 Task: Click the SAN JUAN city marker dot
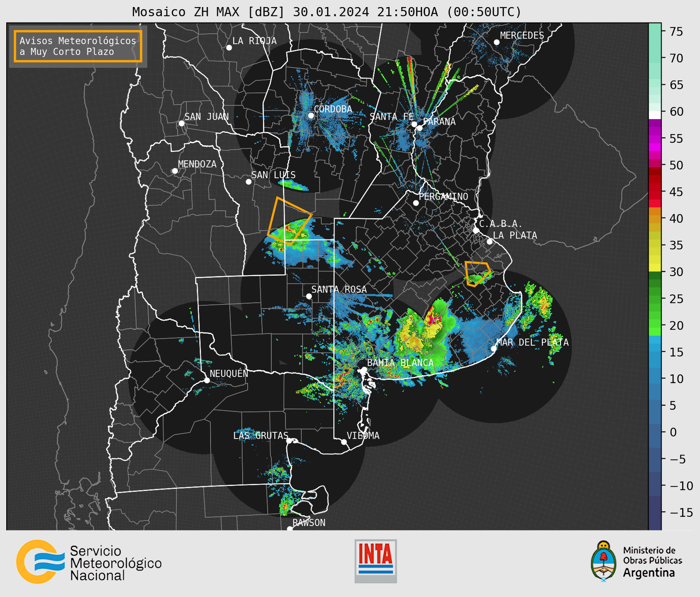click(181, 123)
